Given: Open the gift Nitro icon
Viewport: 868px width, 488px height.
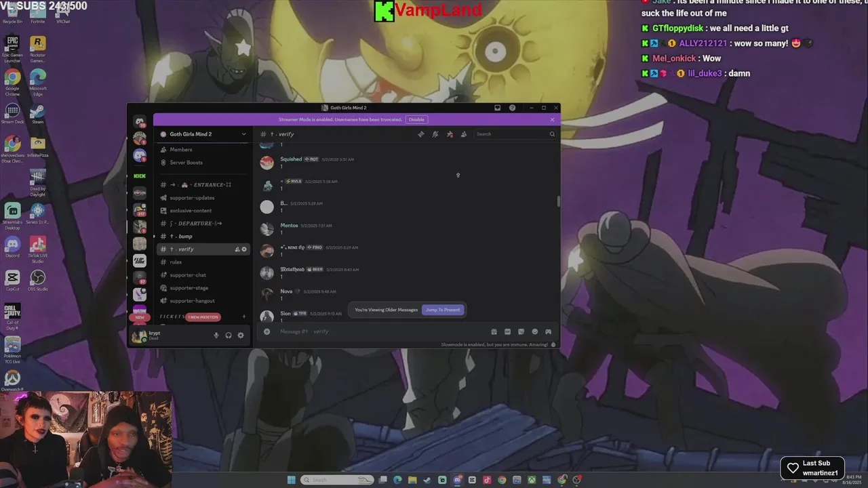Looking at the screenshot, I should point(494,331).
